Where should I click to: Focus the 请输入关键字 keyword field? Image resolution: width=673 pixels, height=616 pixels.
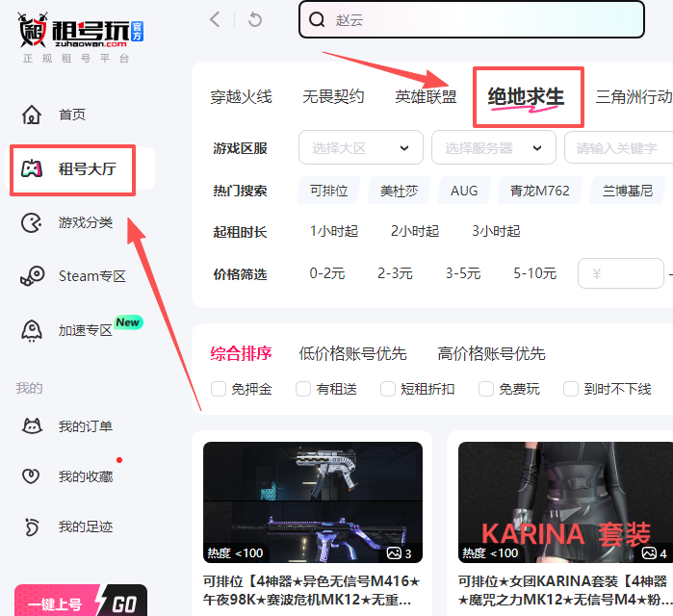(618, 147)
